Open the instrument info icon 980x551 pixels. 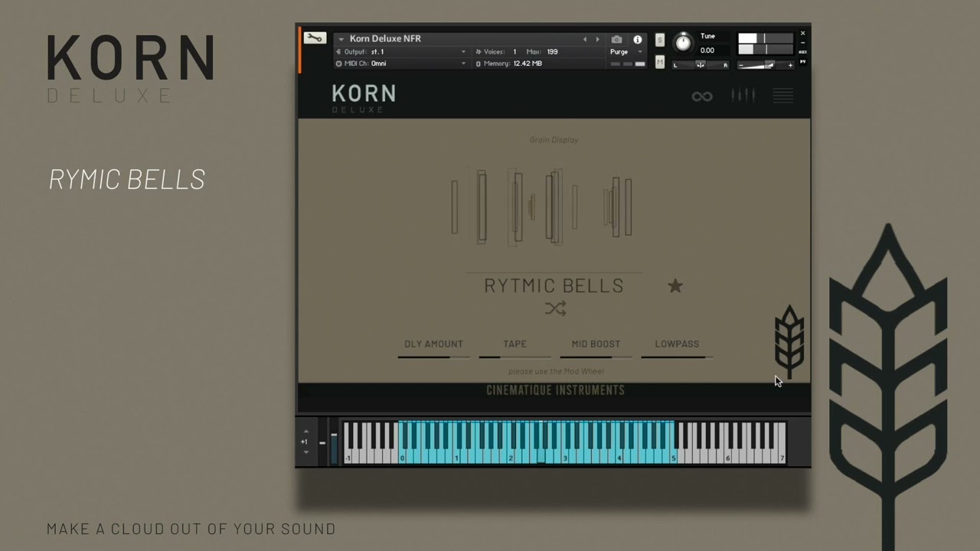coord(637,40)
